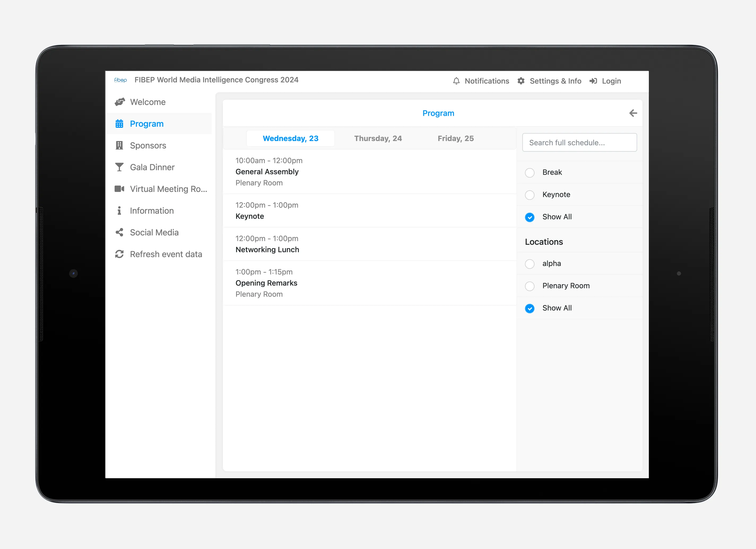756x549 pixels.
Task: Switch to Thursday, 24 schedule tab
Action: point(378,138)
